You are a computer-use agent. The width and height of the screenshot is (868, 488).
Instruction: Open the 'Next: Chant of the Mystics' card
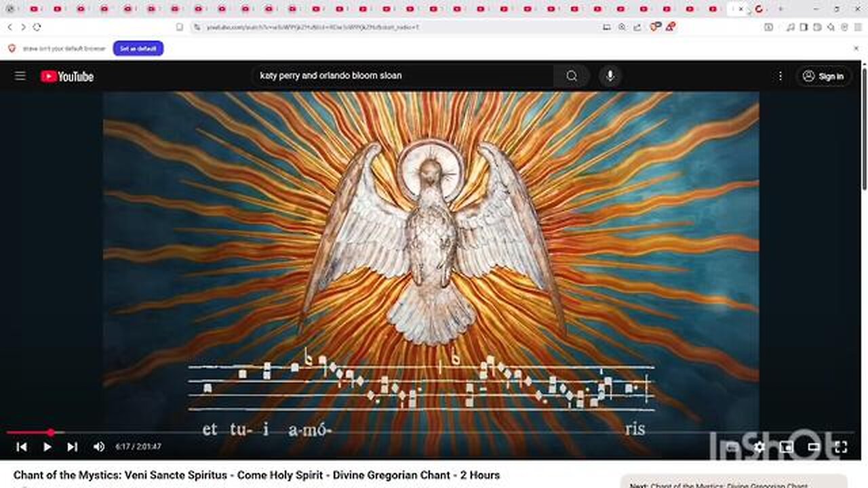click(733, 482)
